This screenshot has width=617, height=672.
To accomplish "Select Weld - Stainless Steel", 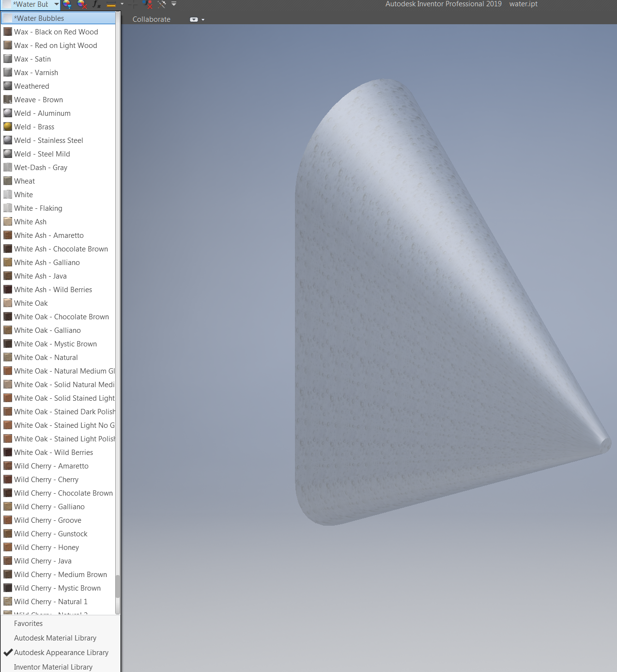I will [x=58, y=141].
